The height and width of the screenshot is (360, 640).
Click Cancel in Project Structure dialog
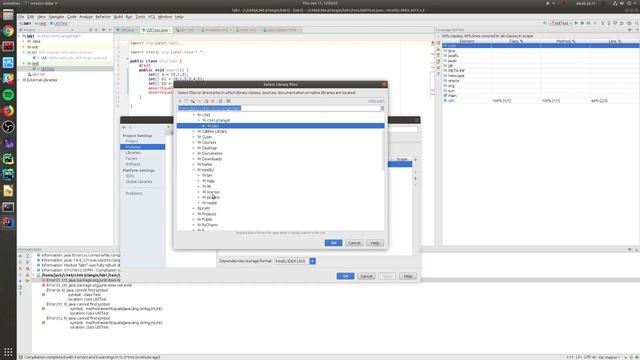[x=366, y=276]
